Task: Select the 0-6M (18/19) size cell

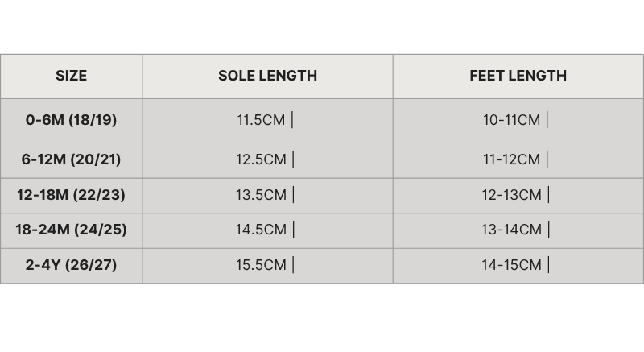Action: pyautogui.click(x=71, y=120)
